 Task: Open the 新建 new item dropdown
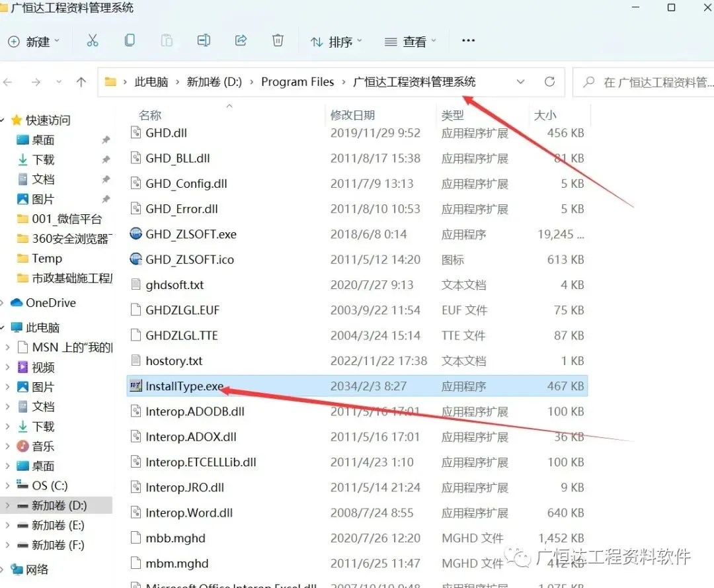pos(34,42)
